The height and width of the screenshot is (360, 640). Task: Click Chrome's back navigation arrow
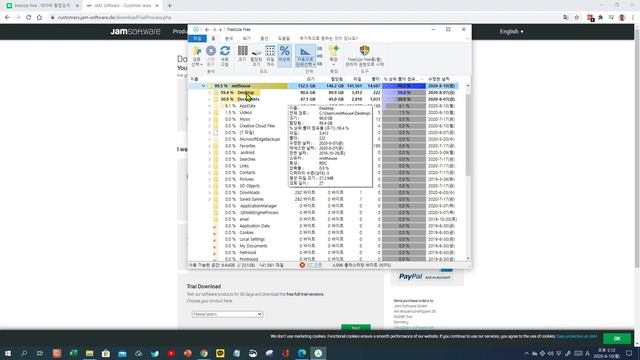click(x=7, y=18)
